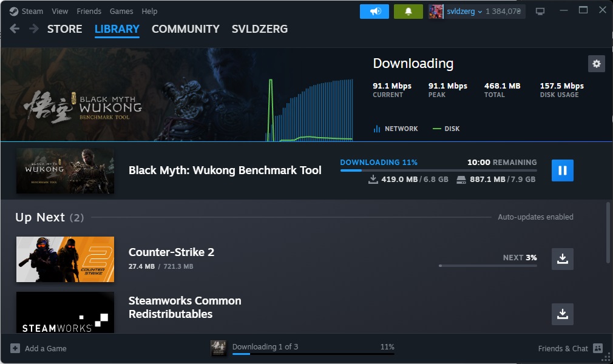Go back with the left arrow
Image resolution: width=613 pixels, height=364 pixels.
[x=15, y=29]
